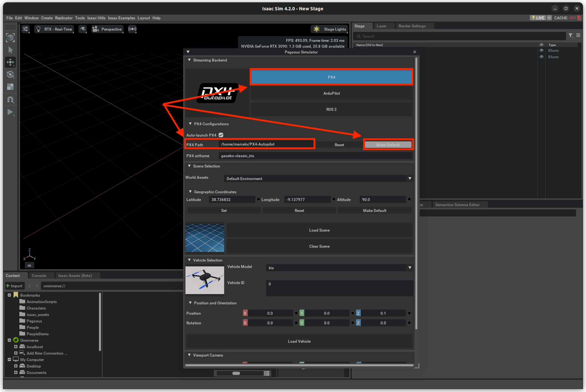Open the LIVE dropdown arrow
The height and width of the screenshot is (392, 586).
pos(549,18)
